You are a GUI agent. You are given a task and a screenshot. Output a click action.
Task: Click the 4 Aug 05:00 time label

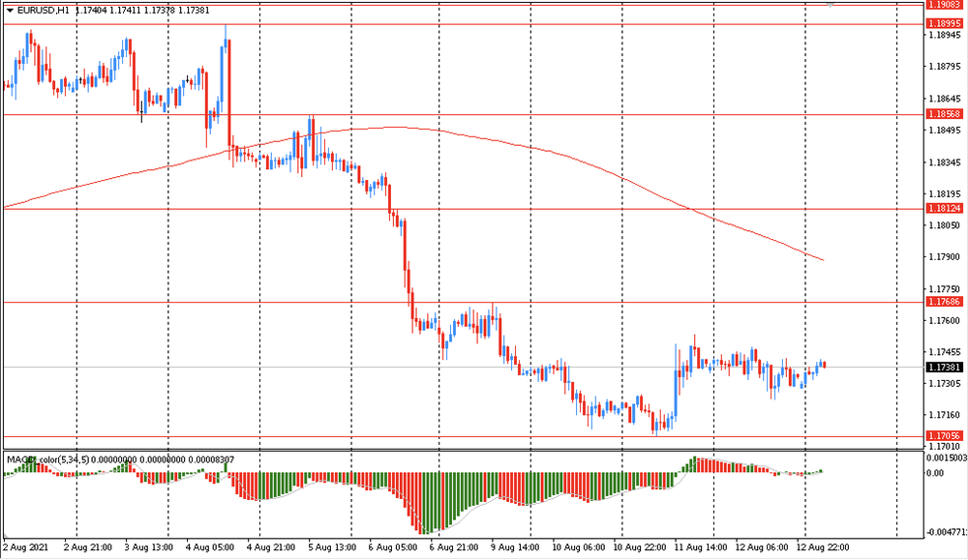point(210,547)
